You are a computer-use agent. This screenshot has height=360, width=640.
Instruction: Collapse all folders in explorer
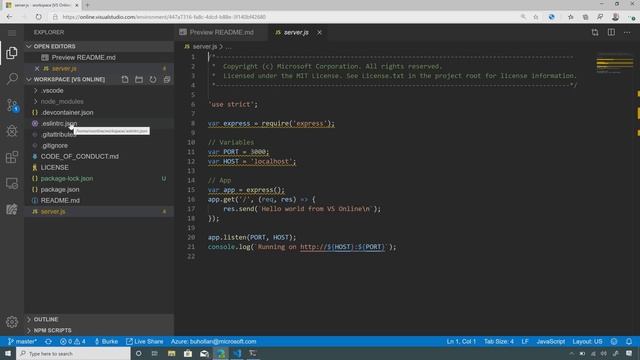click(x=167, y=79)
